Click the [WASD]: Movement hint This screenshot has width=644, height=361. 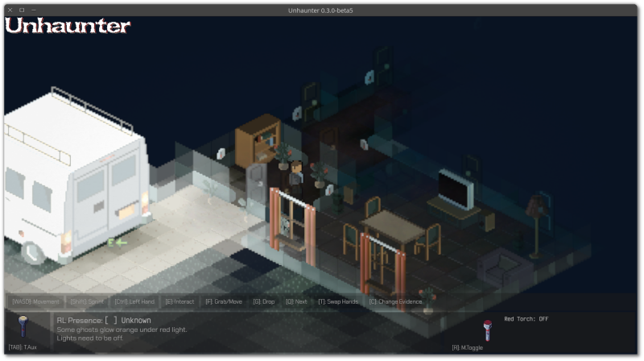pyautogui.click(x=35, y=302)
